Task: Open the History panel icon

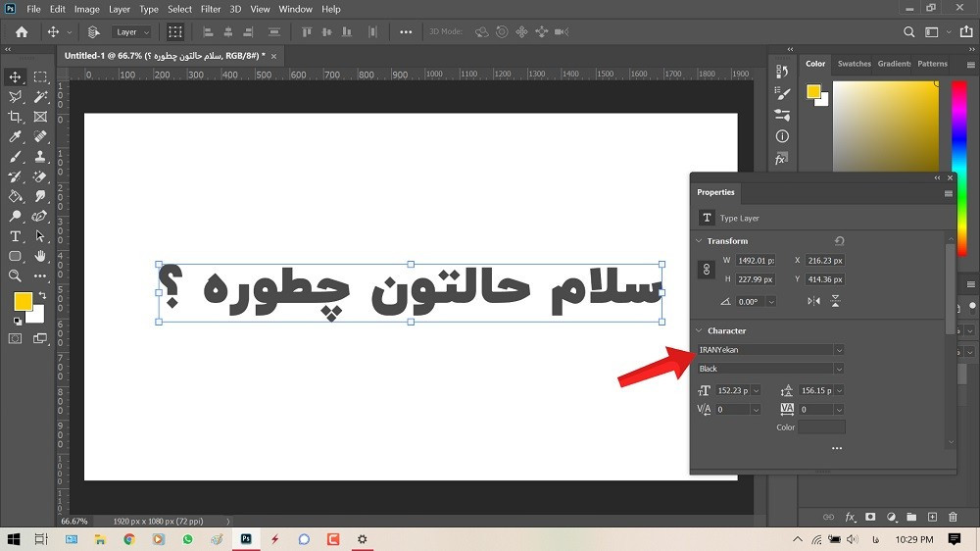Action: [782, 72]
